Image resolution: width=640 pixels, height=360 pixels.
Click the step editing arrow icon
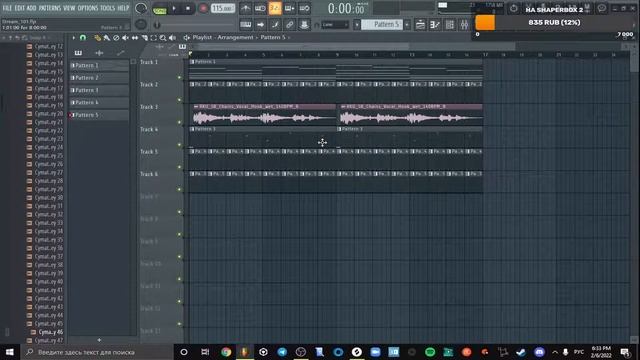pyautogui.click(x=260, y=24)
